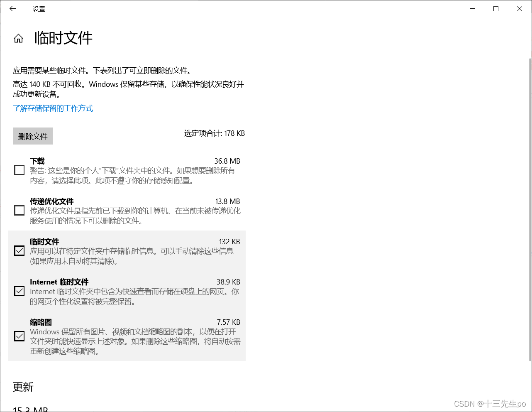The width and height of the screenshot is (532, 412).
Task: Click the 缩略图 item title
Action: [x=40, y=322]
